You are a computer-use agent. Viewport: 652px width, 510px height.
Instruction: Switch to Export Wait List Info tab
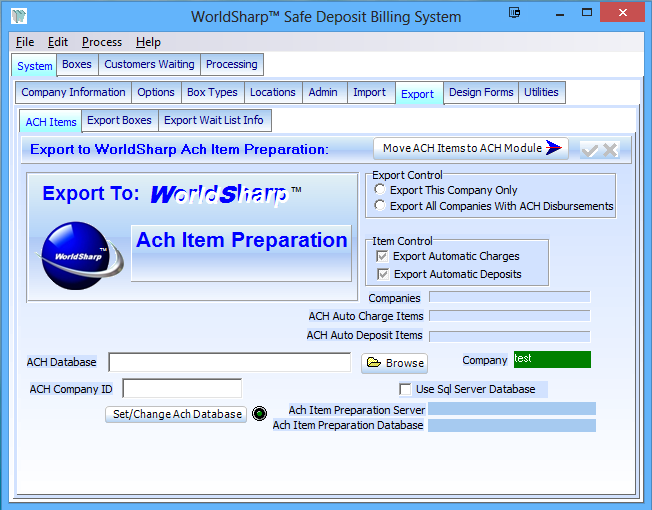pyautogui.click(x=214, y=120)
